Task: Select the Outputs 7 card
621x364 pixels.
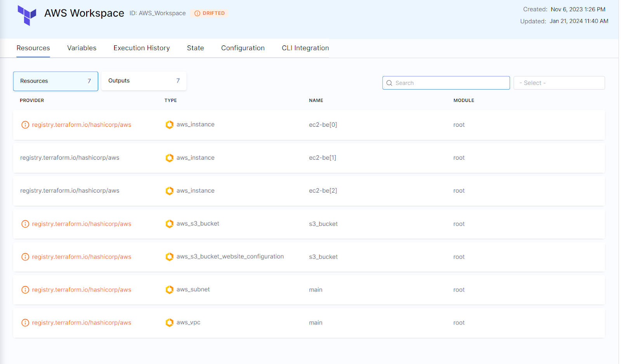Action: click(144, 81)
